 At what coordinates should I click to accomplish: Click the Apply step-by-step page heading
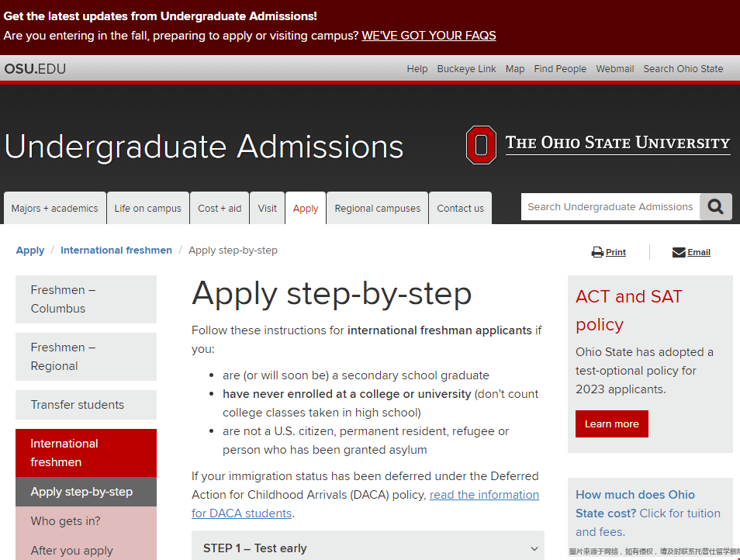tap(332, 293)
